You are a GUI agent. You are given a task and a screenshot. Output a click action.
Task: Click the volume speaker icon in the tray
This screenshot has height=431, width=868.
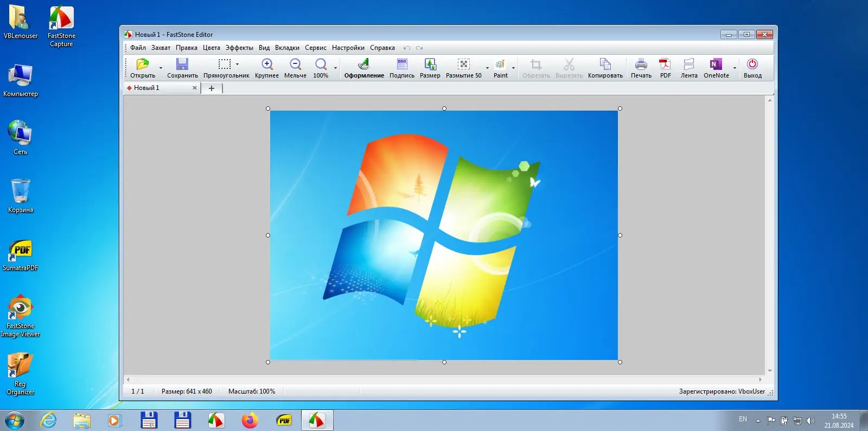[810, 420]
